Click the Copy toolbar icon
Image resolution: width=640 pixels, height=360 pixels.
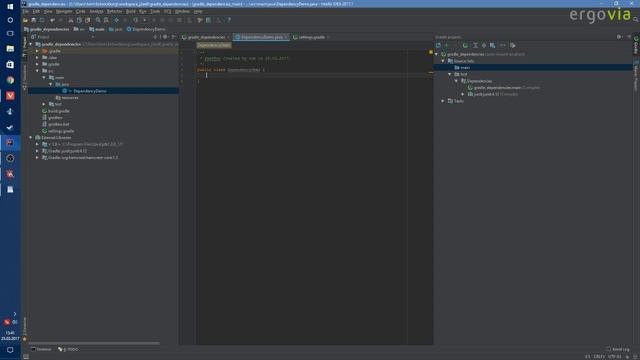coord(79,20)
